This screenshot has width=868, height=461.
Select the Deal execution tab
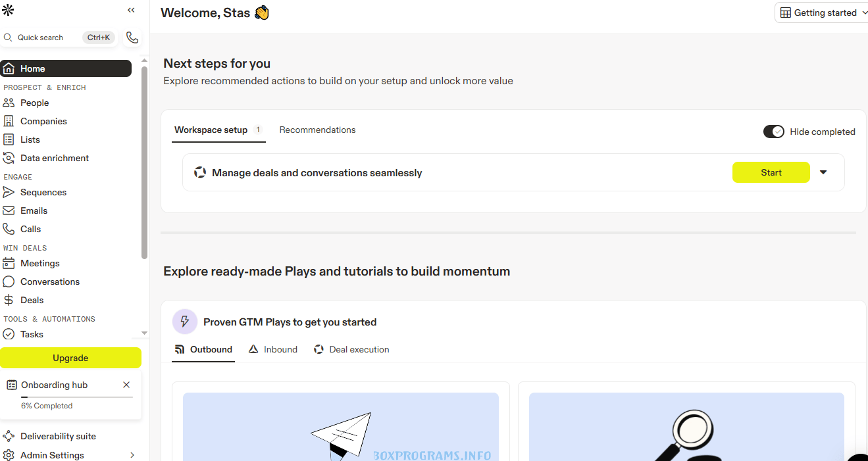coord(352,349)
